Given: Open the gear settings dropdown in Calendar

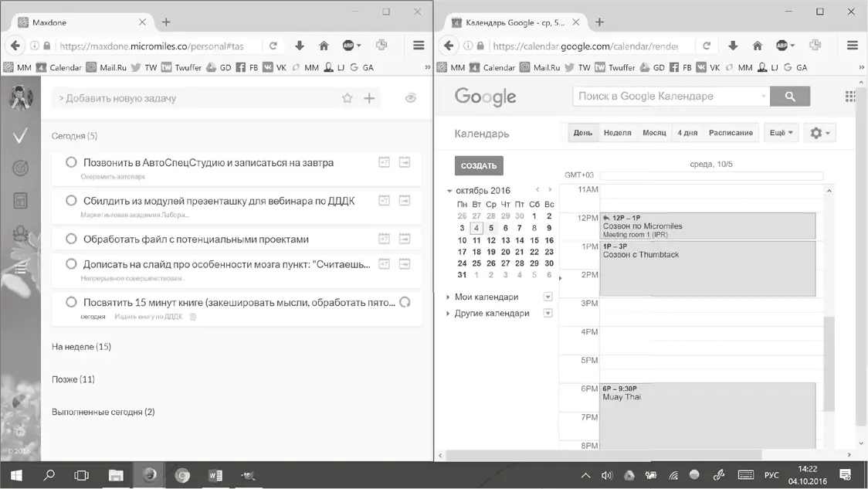Looking at the screenshot, I should tap(819, 133).
